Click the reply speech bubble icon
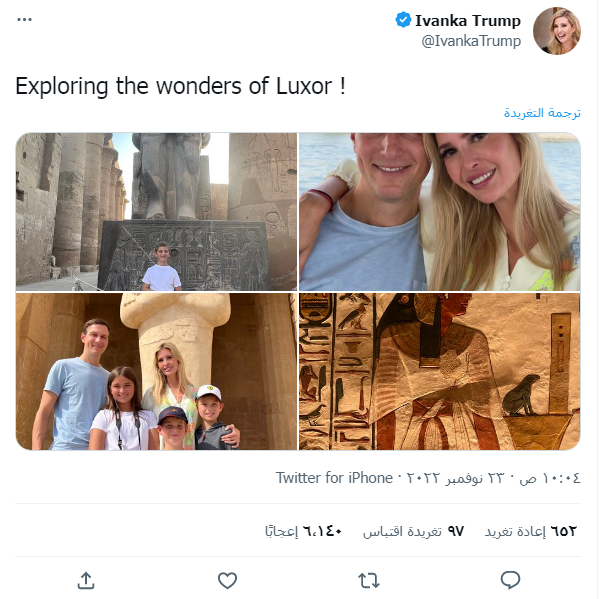This screenshot has width=603, height=599. pyautogui.click(x=510, y=580)
